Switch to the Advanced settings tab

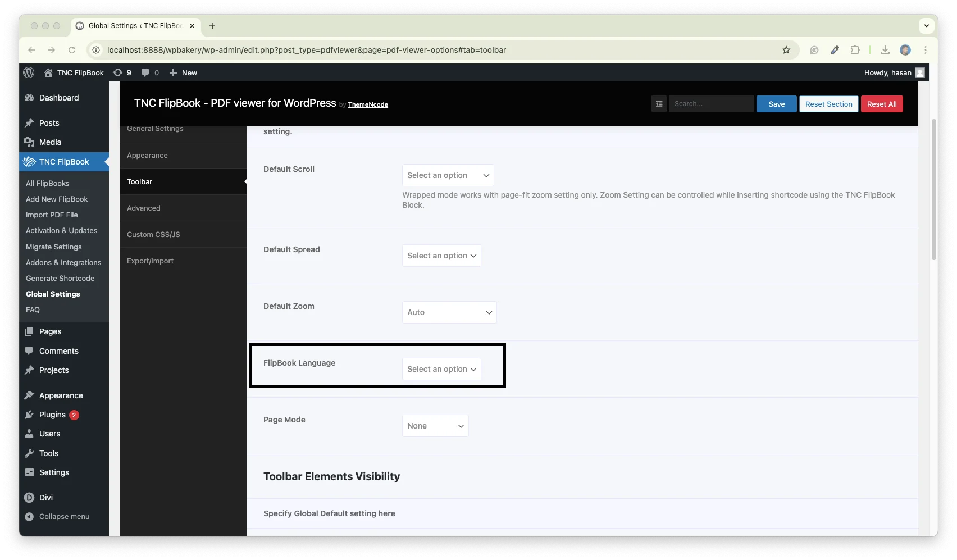click(144, 208)
